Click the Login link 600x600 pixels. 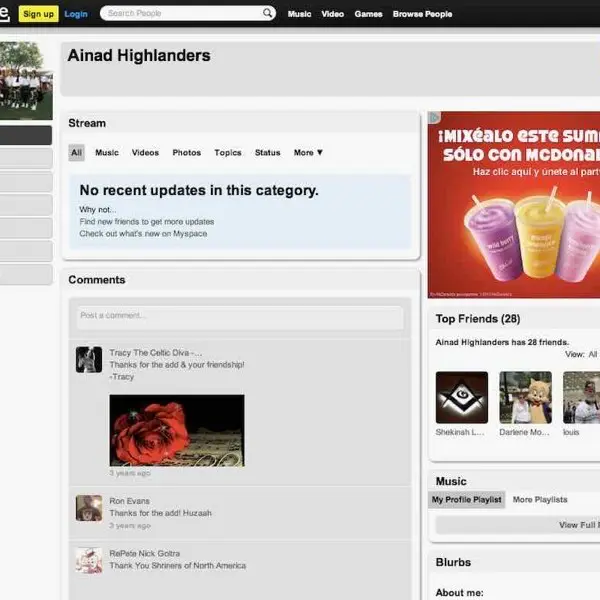click(76, 14)
